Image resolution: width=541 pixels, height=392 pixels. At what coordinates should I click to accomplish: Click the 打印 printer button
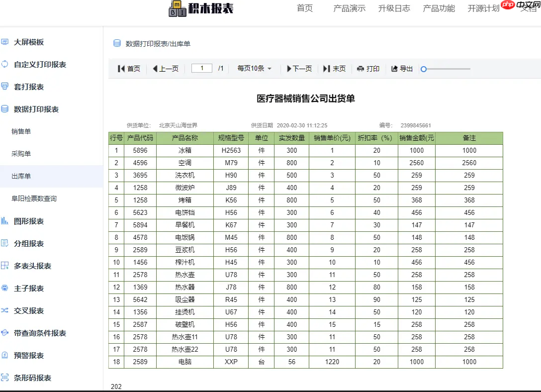pyautogui.click(x=368, y=69)
